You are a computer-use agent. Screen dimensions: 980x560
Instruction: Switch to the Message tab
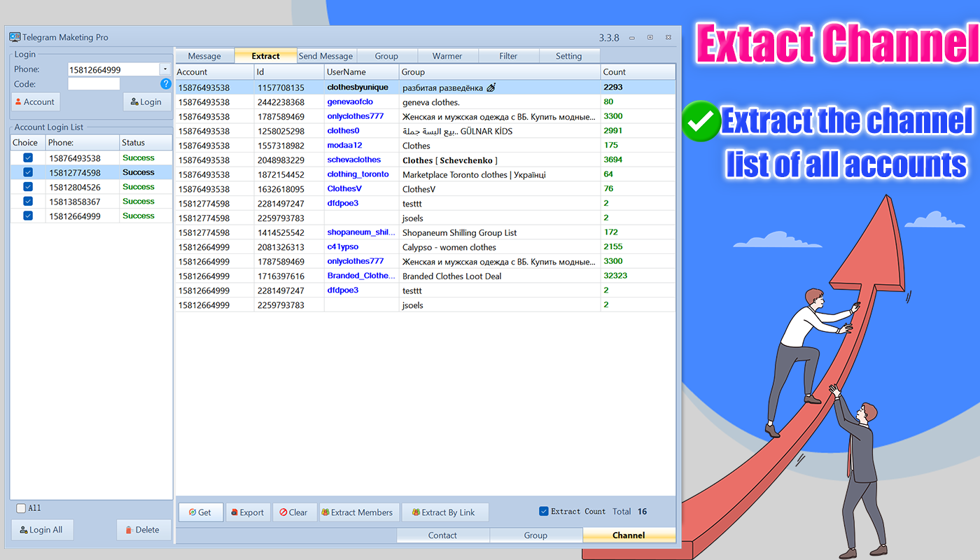[204, 56]
